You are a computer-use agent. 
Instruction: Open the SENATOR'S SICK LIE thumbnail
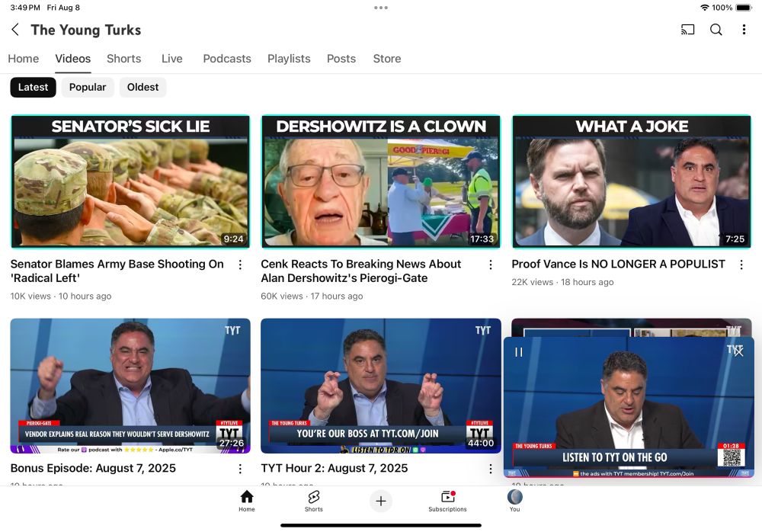(130, 181)
